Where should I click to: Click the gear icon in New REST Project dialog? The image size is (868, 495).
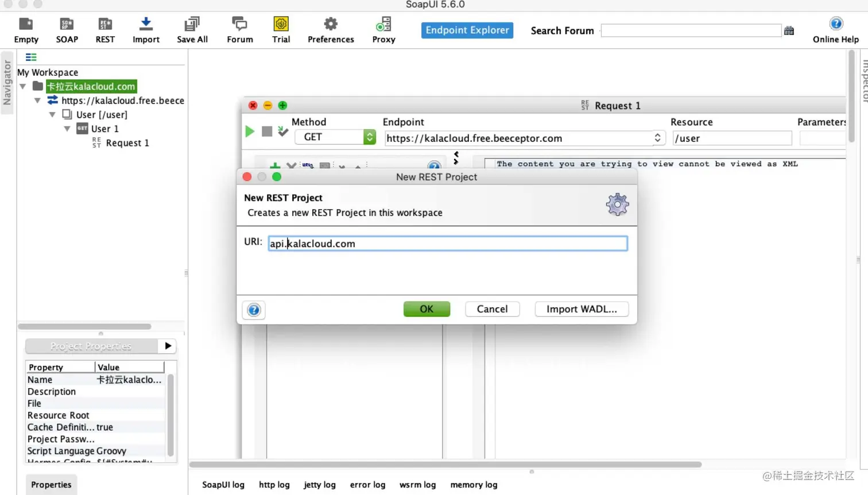(618, 204)
